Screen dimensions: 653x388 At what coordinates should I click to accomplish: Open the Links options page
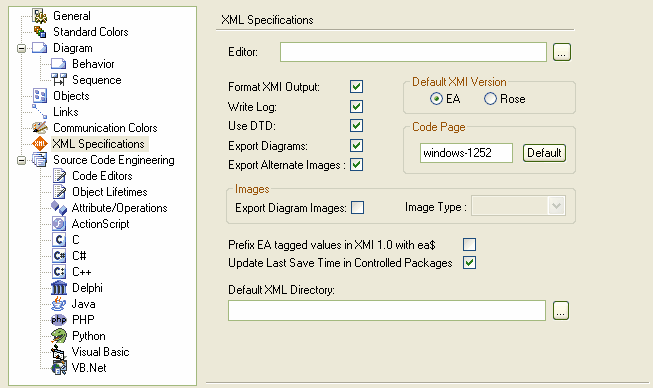[x=66, y=112]
